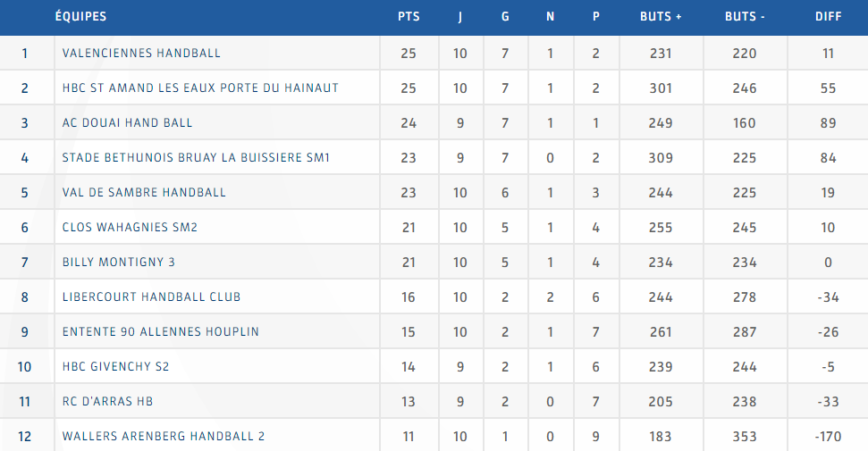Click the -170 goal difference cell
Screen dimensions: 868x451
[828, 437]
